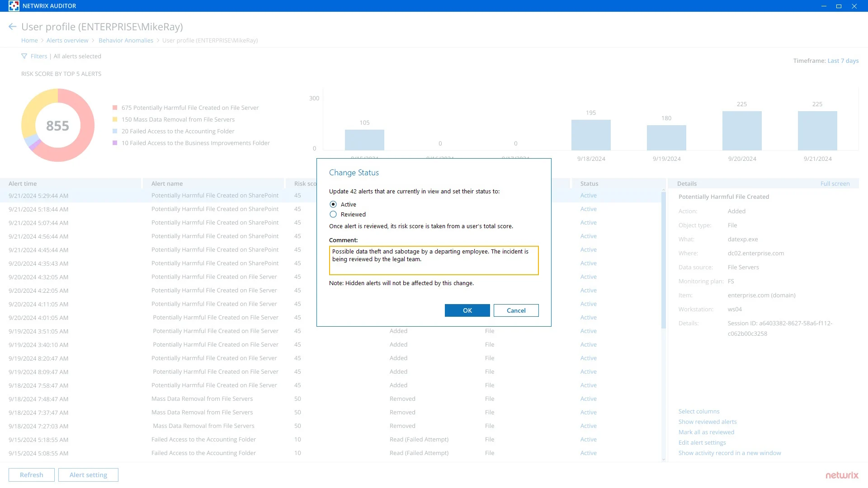
Task: Open the Alert setting button
Action: (88, 475)
